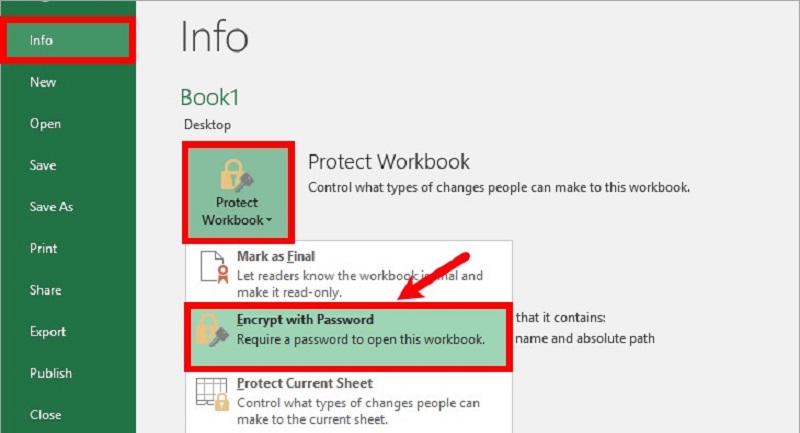This screenshot has height=433, width=800.
Task: Expand the Protect Workbook dropdown arrow
Action: click(269, 220)
